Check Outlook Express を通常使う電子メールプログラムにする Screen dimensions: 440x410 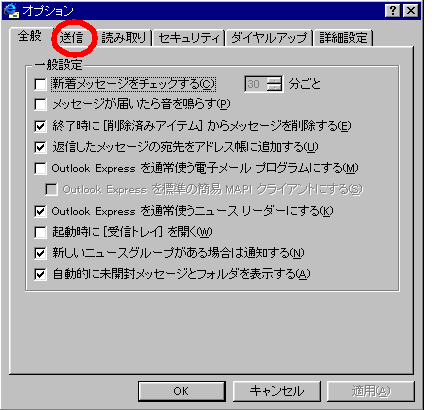(40, 168)
